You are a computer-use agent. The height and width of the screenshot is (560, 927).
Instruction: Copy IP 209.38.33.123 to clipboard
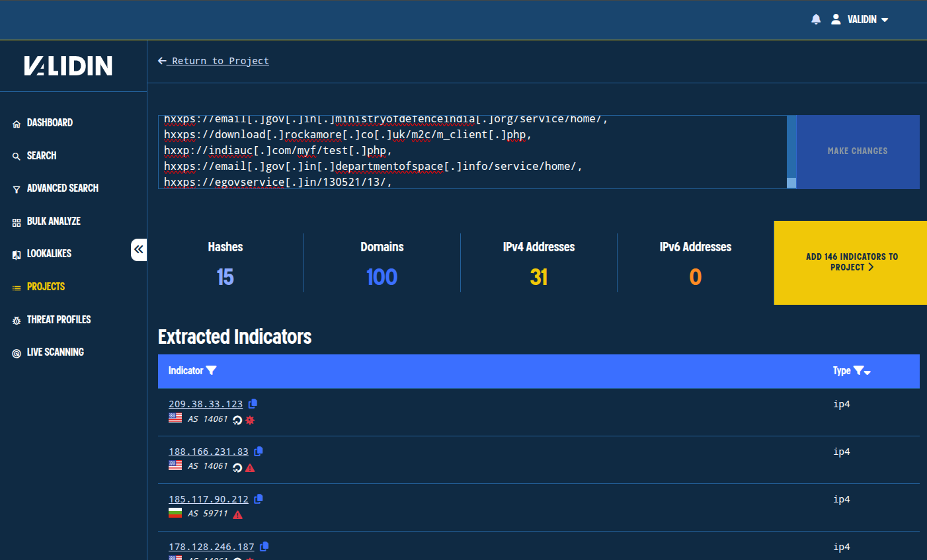pos(253,404)
